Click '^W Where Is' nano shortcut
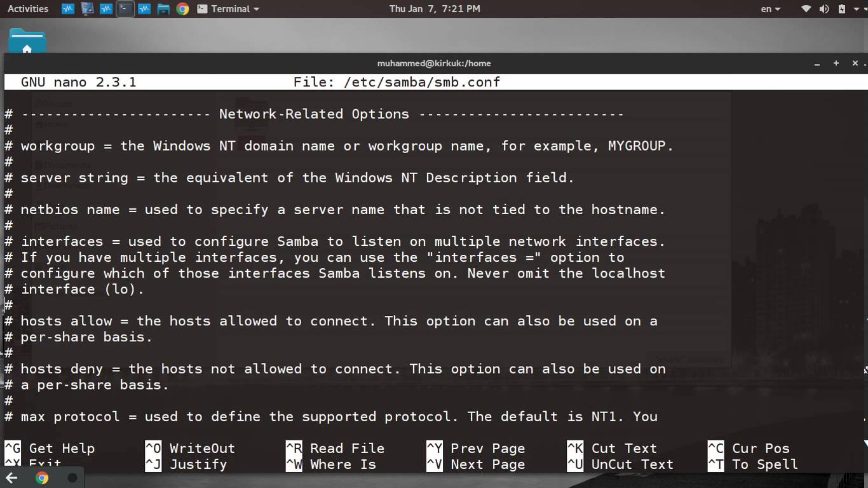 click(x=330, y=464)
